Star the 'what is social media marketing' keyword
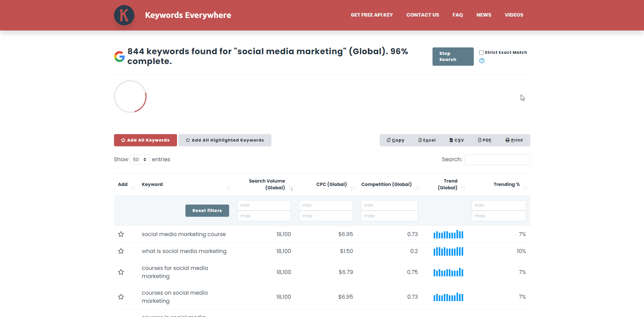644x317 pixels. pyautogui.click(x=121, y=251)
